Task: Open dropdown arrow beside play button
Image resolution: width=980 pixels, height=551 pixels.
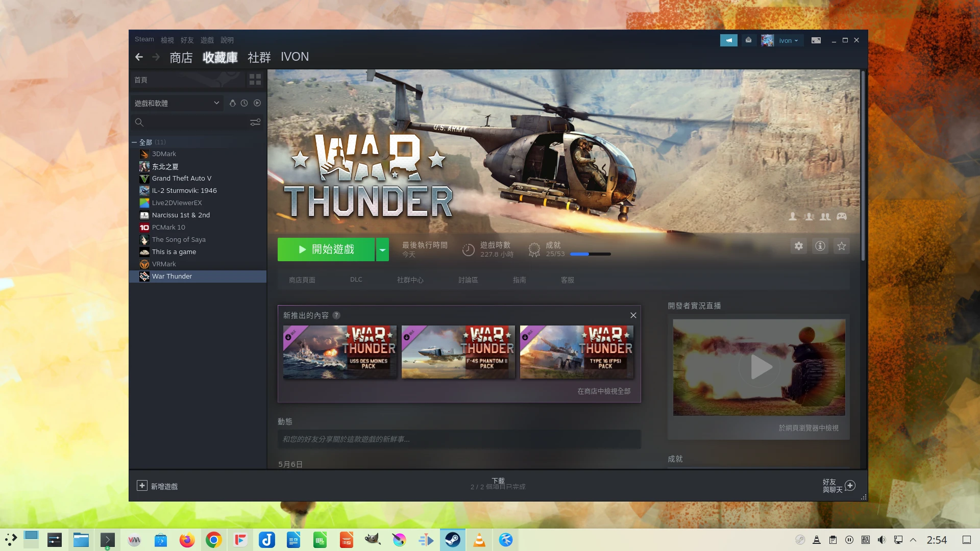Action: (x=382, y=249)
